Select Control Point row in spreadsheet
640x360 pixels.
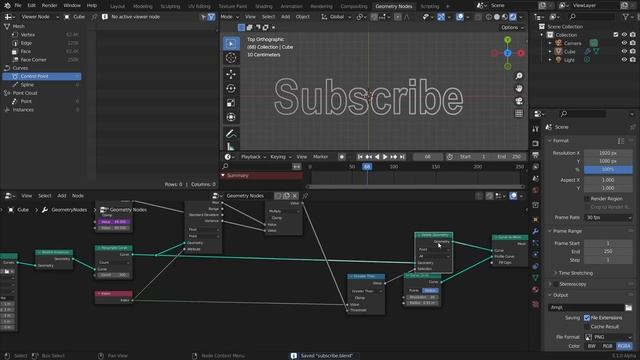point(42,76)
